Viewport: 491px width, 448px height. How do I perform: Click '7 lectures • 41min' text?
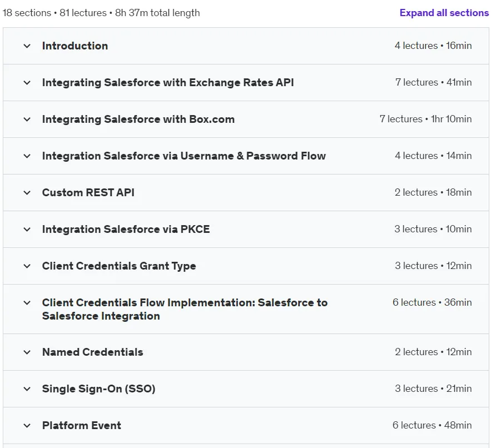click(433, 82)
